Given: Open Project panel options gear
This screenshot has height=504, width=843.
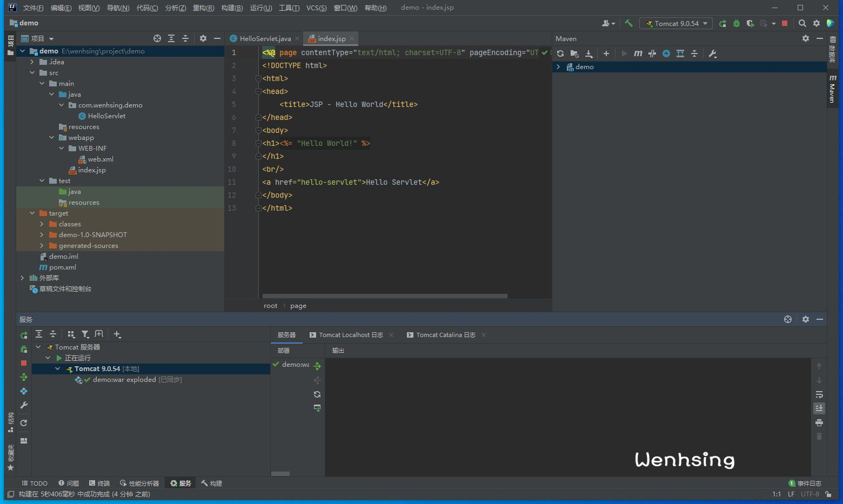Looking at the screenshot, I should coord(203,38).
